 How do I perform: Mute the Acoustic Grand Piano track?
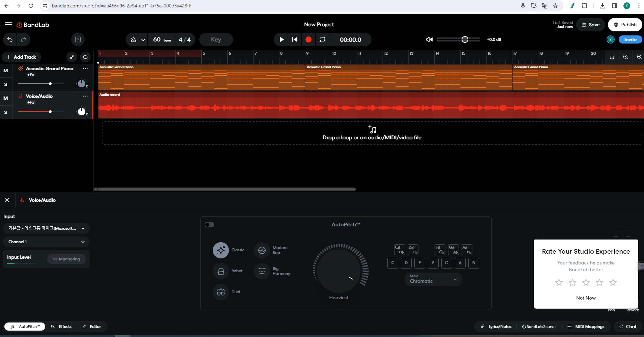pos(6,71)
